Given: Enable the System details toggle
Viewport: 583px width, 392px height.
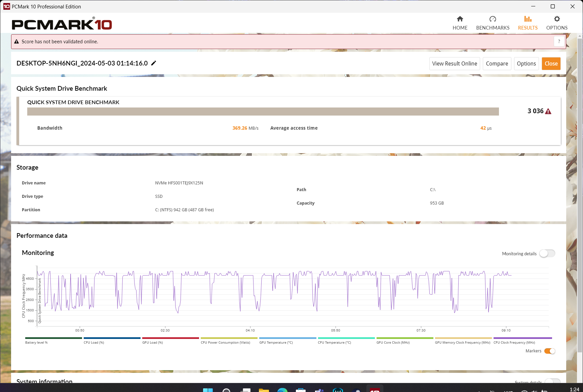Looking at the screenshot, I should (x=552, y=382).
